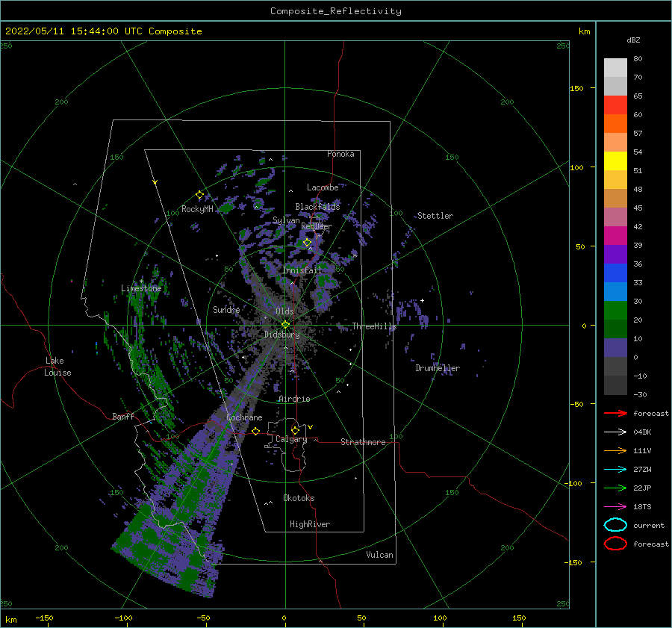Click the Blackfalds town label
This screenshot has width=672, height=628.
click(x=317, y=207)
